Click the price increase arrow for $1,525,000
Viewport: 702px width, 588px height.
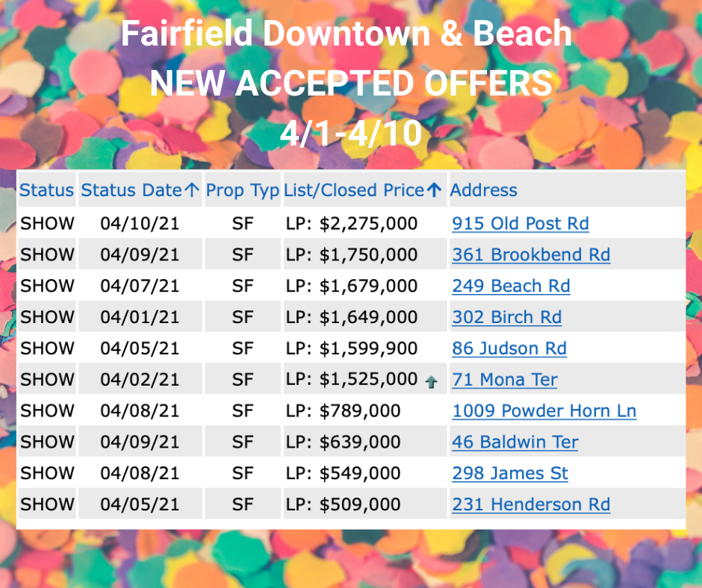(431, 382)
